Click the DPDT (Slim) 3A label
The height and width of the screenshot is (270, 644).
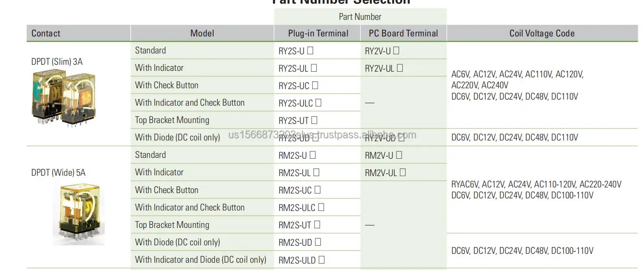point(57,62)
